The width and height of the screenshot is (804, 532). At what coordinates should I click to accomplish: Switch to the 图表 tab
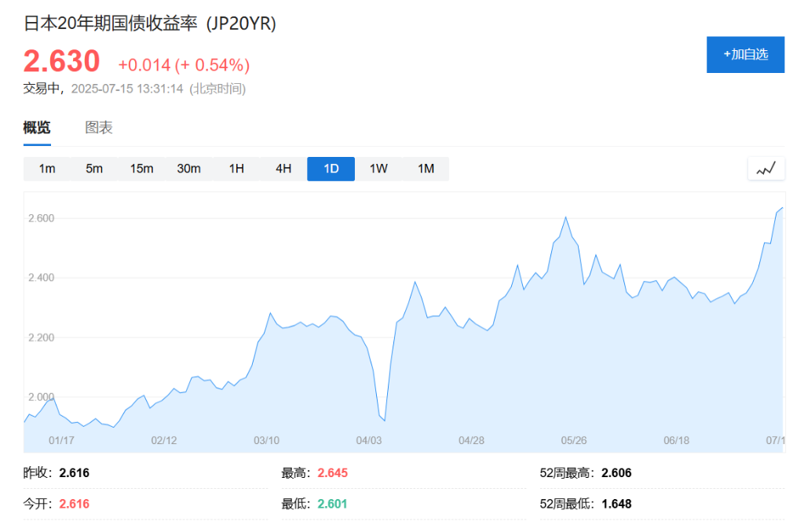pyautogui.click(x=99, y=127)
